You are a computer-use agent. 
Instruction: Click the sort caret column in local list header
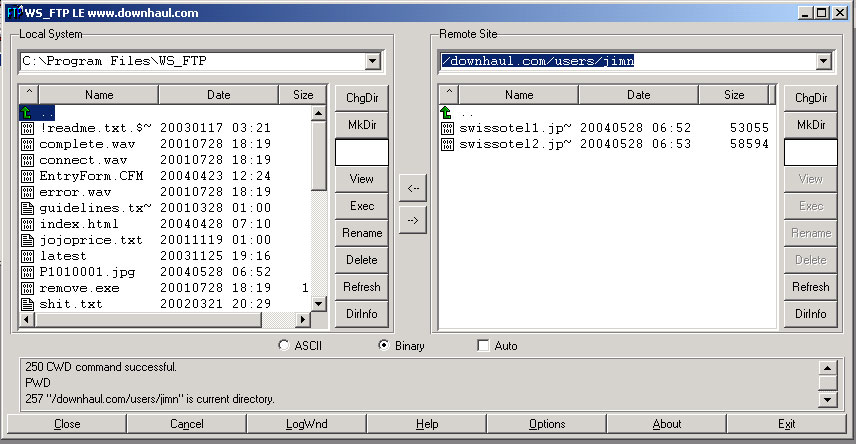click(29, 94)
